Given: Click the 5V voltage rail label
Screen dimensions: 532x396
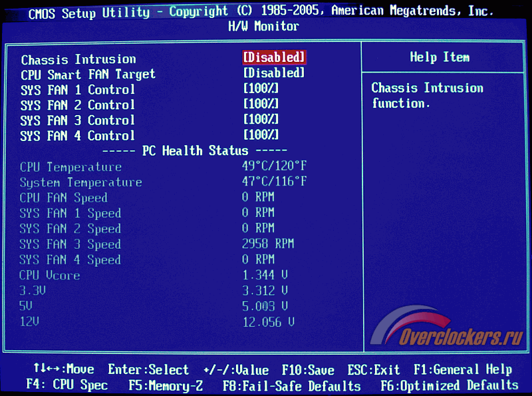Looking at the screenshot, I should pyautogui.click(x=26, y=306).
